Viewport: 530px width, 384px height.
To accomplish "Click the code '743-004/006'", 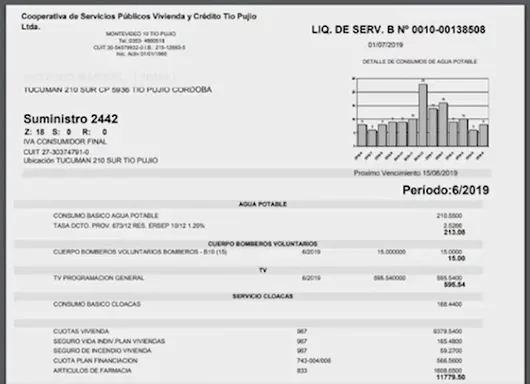I will click(x=314, y=361).
